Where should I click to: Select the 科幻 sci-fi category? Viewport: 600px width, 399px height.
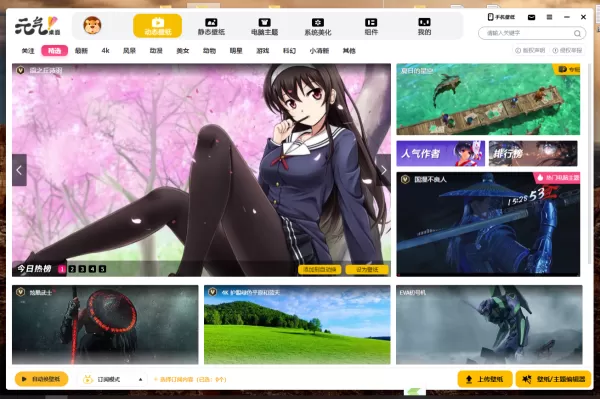tap(289, 51)
